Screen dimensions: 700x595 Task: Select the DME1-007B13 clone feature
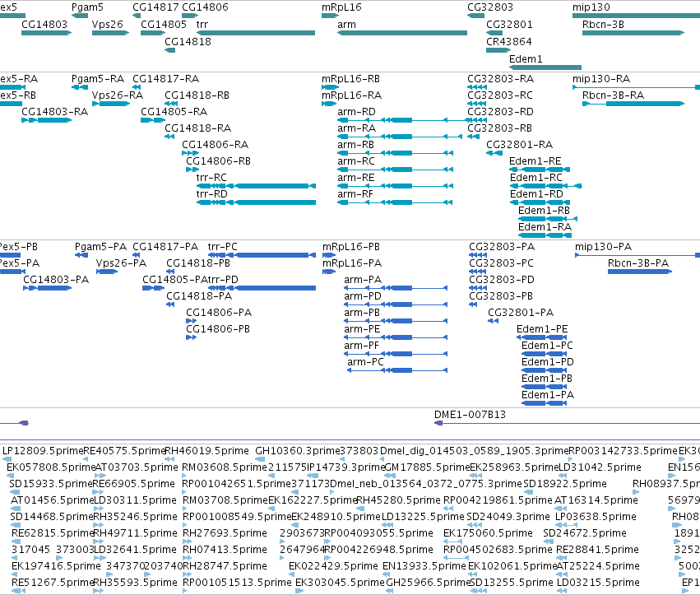click(x=567, y=423)
